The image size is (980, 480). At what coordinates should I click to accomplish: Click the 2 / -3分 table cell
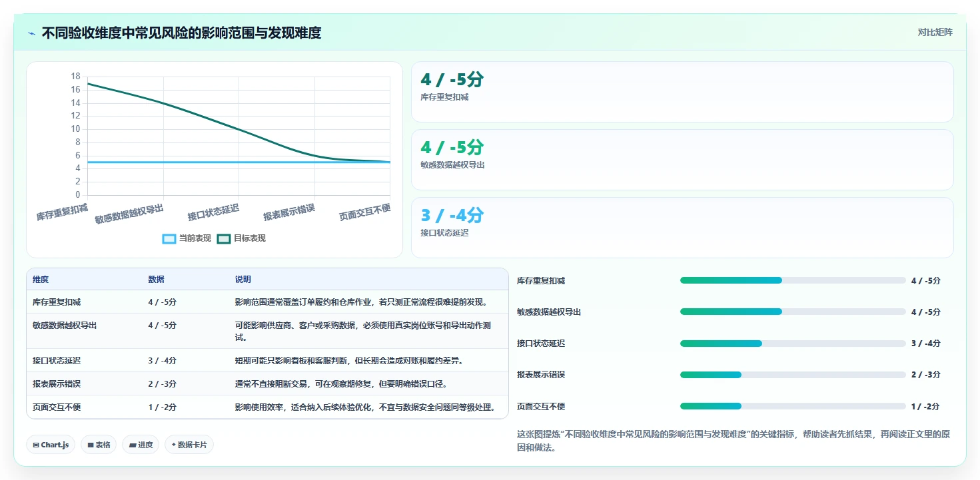[162, 384]
